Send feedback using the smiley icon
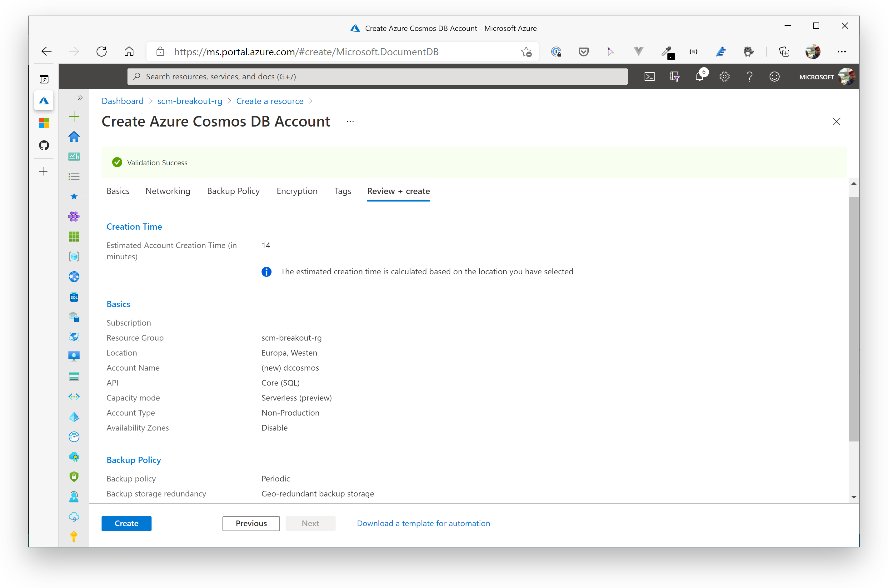888x588 pixels. coord(774,77)
